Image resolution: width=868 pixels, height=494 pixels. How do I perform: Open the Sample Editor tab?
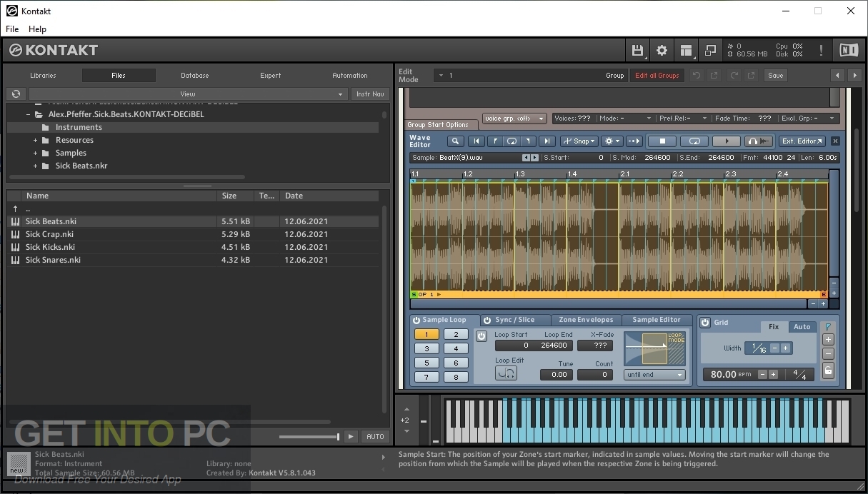pyautogui.click(x=657, y=320)
